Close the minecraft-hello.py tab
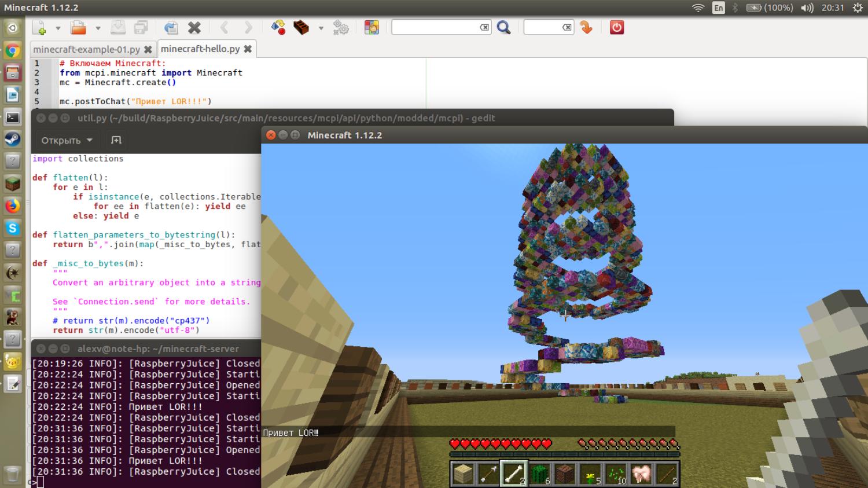The image size is (868, 488). (x=248, y=49)
